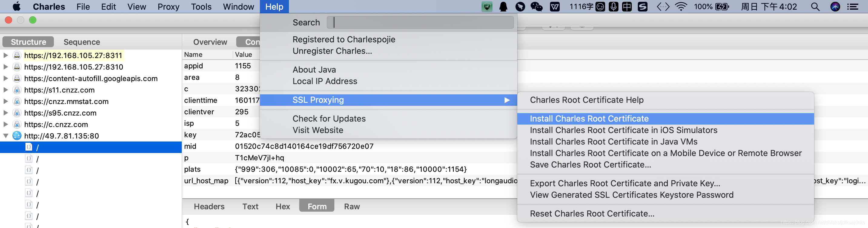Select Check for Updates

pos(388,119)
